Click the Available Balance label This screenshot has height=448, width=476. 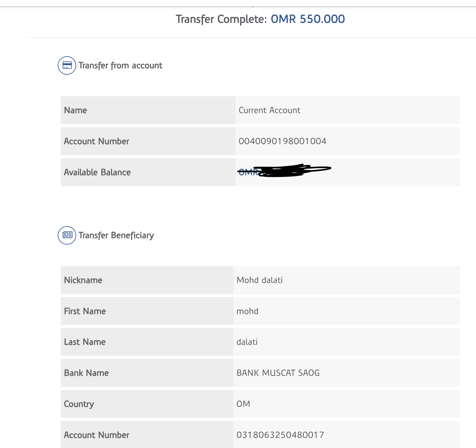coord(97,172)
